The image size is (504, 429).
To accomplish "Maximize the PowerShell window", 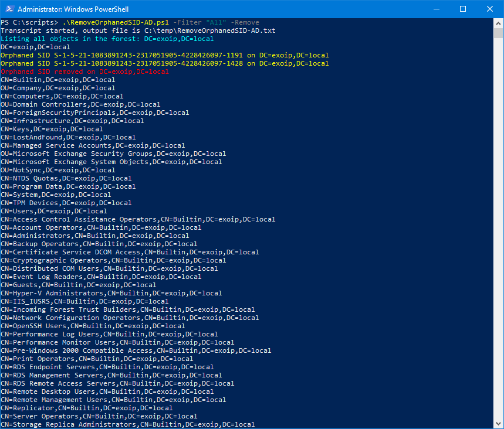I will tap(463, 9).
